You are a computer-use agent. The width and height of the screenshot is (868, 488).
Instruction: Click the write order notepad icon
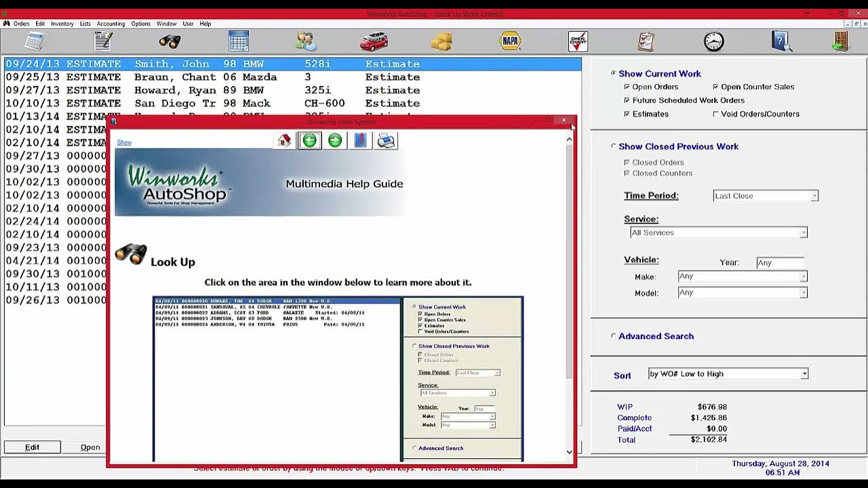pos(103,41)
